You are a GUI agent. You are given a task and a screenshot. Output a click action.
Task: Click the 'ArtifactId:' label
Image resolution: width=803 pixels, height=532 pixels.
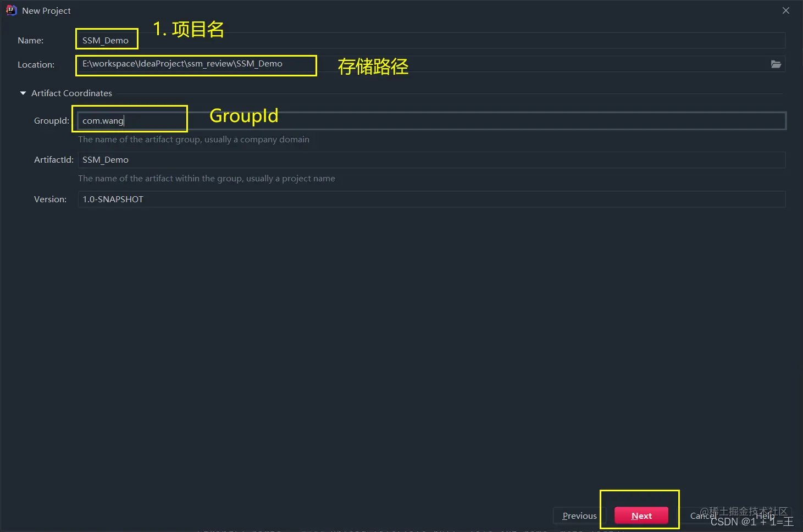coord(54,160)
